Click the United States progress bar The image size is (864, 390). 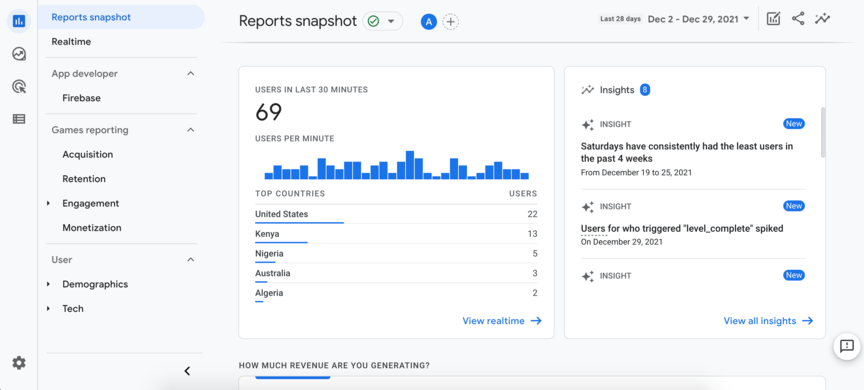tap(299, 223)
